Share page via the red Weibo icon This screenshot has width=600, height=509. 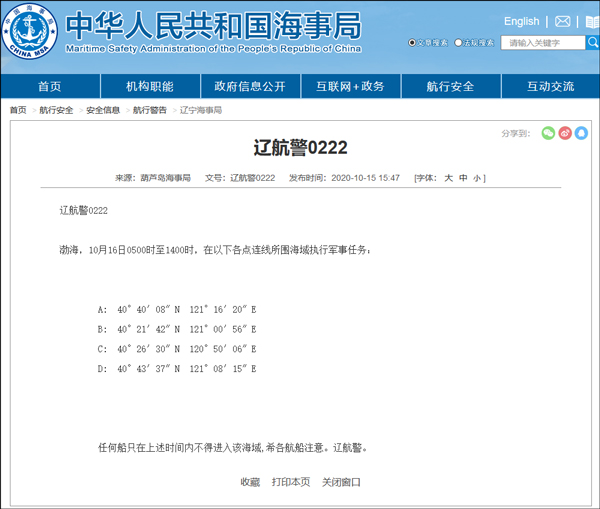565,133
